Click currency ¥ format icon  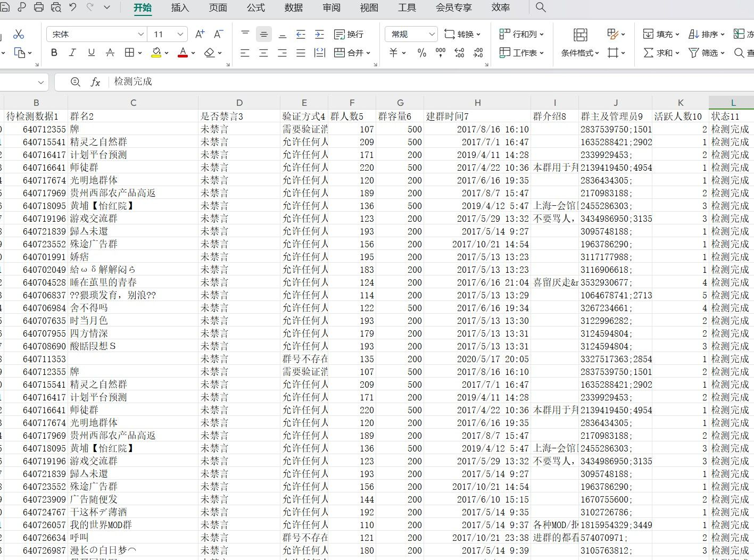tap(394, 53)
